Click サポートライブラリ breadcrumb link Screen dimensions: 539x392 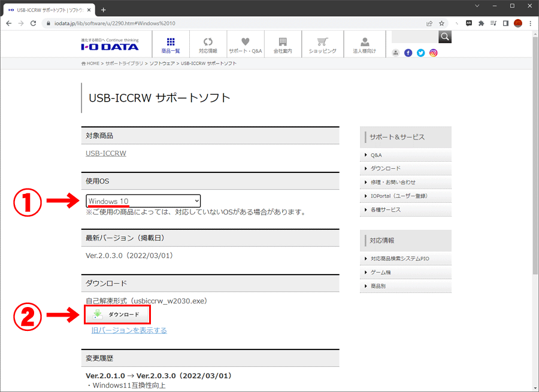point(124,63)
